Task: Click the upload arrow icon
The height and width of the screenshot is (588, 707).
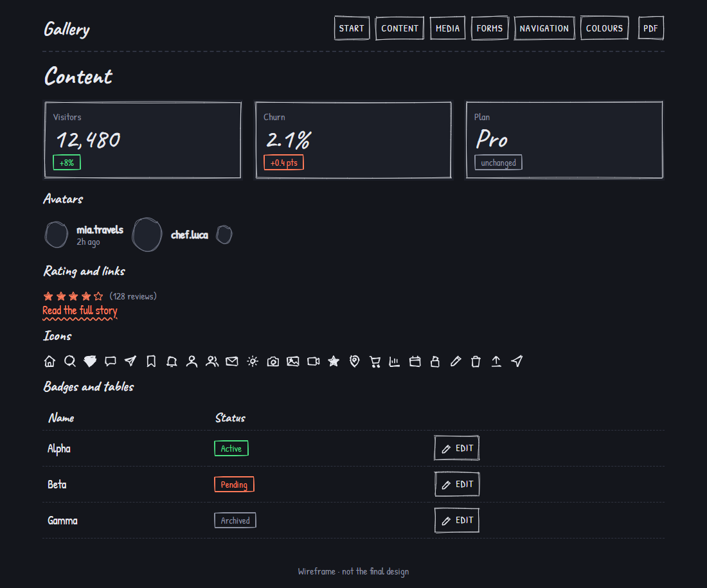Action: (x=496, y=361)
